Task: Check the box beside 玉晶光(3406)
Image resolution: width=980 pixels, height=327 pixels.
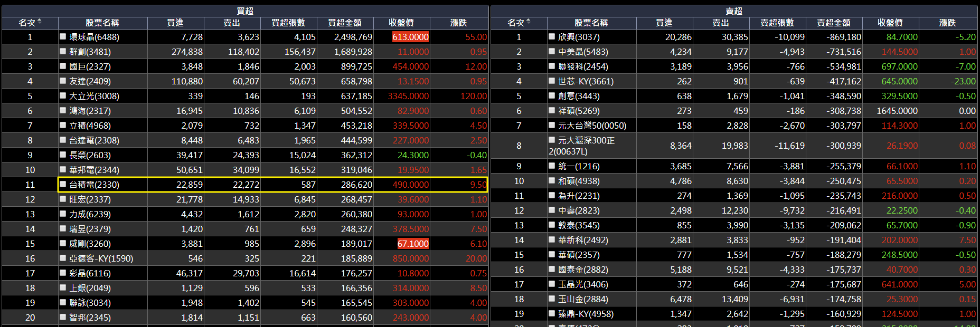Action: [x=552, y=284]
